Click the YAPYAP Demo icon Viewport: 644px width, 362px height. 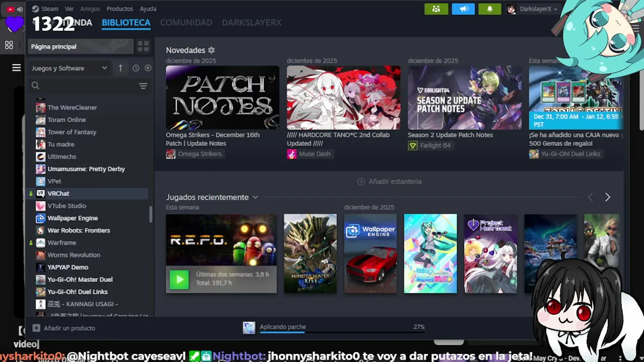tap(40, 267)
